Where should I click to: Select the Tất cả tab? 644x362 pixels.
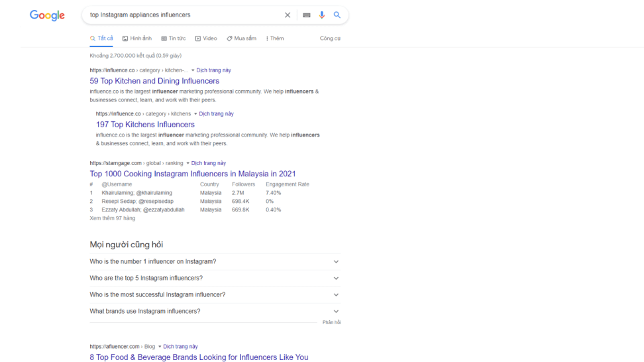101,38
